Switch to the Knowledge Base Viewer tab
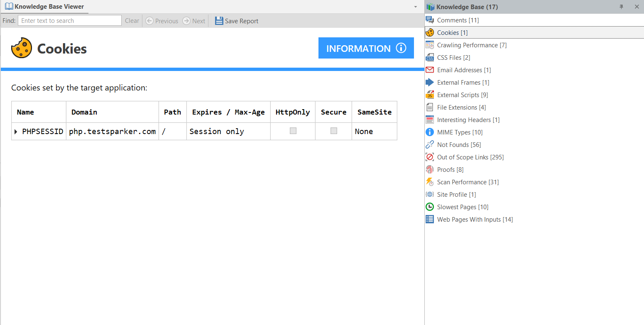644x325 pixels. point(45,6)
